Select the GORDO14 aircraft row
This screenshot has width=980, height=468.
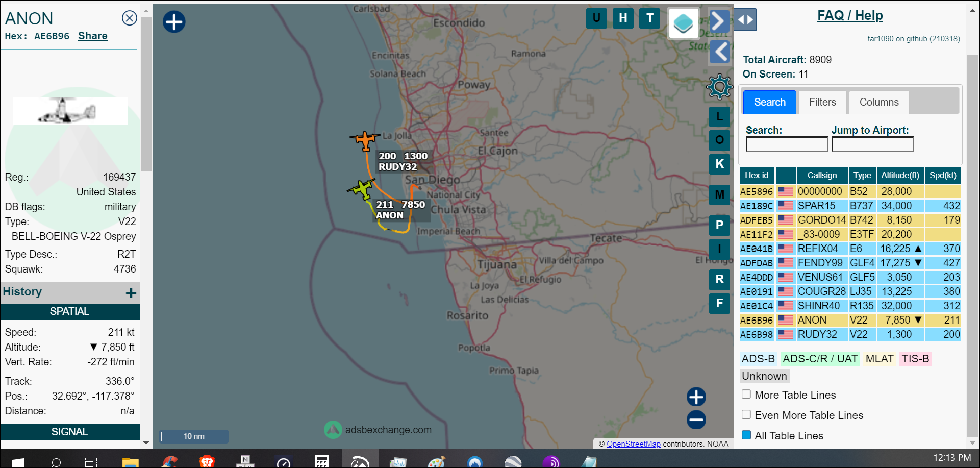pos(850,220)
